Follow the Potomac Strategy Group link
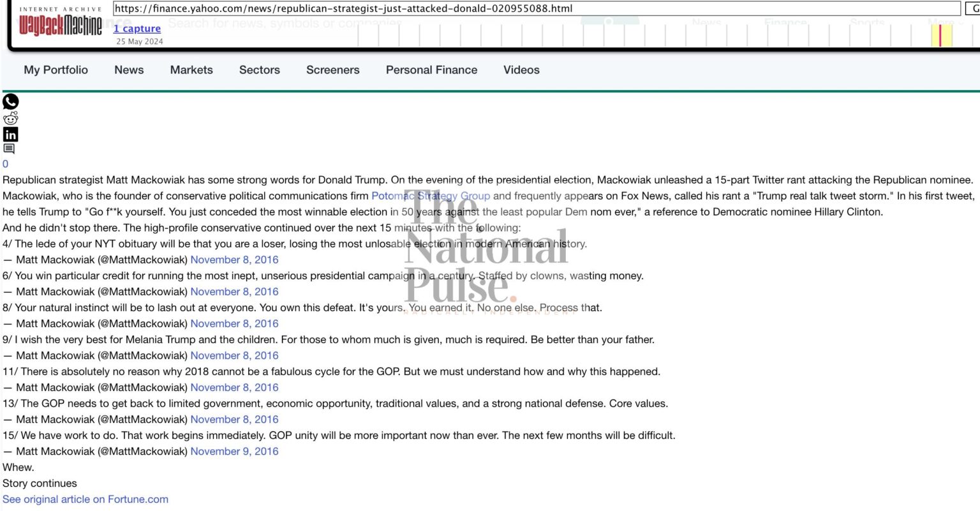Viewport: 980px width, 511px height. [x=431, y=196]
